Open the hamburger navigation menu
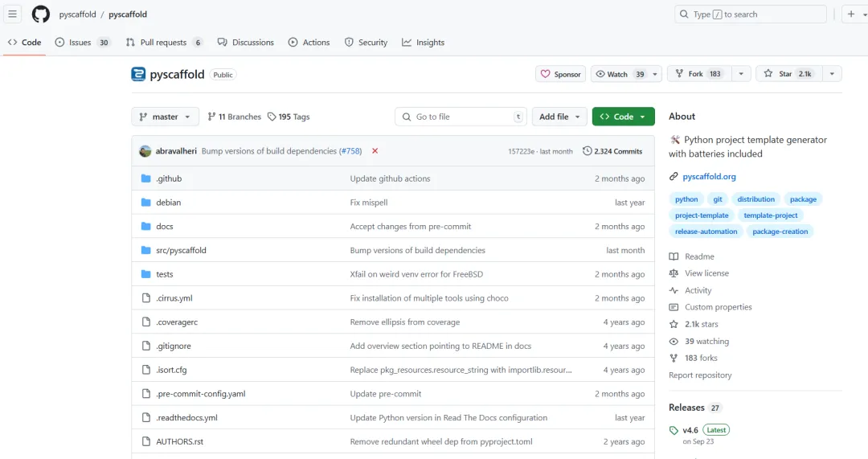 [13, 14]
